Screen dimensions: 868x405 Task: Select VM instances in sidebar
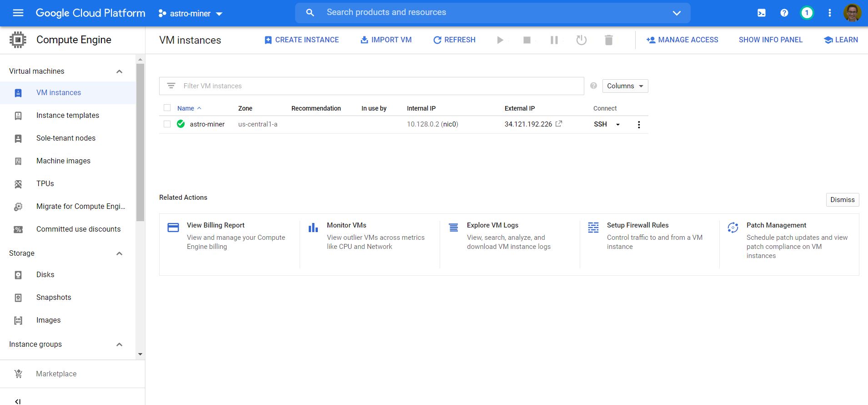(68, 93)
